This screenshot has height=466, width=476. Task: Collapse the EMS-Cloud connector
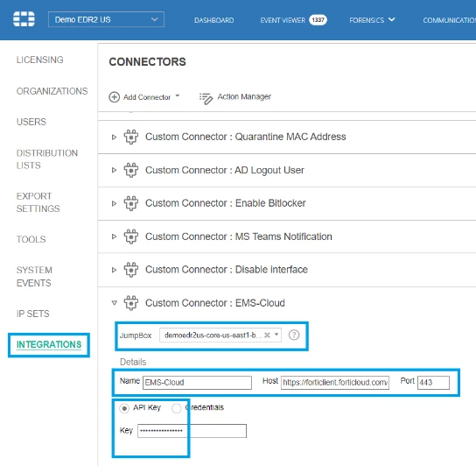(114, 303)
